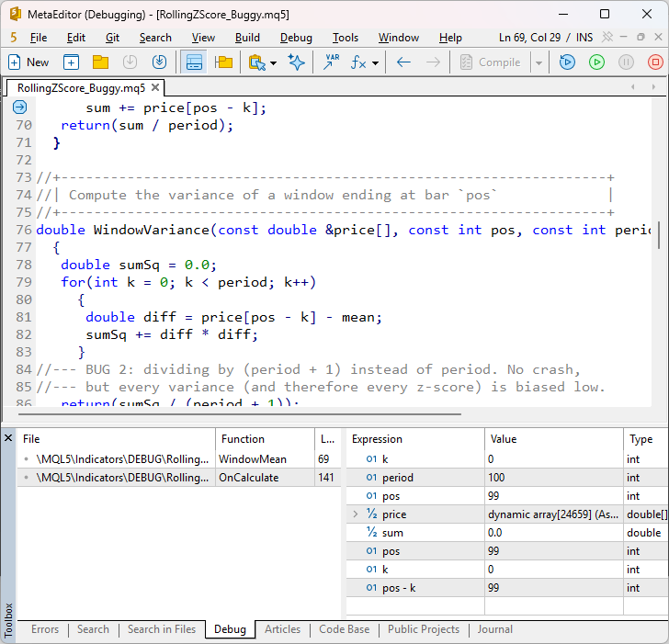Select the 'pos - k' expression row
Image resolution: width=669 pixels, height=644 pixels.
[x=507, y=588]
